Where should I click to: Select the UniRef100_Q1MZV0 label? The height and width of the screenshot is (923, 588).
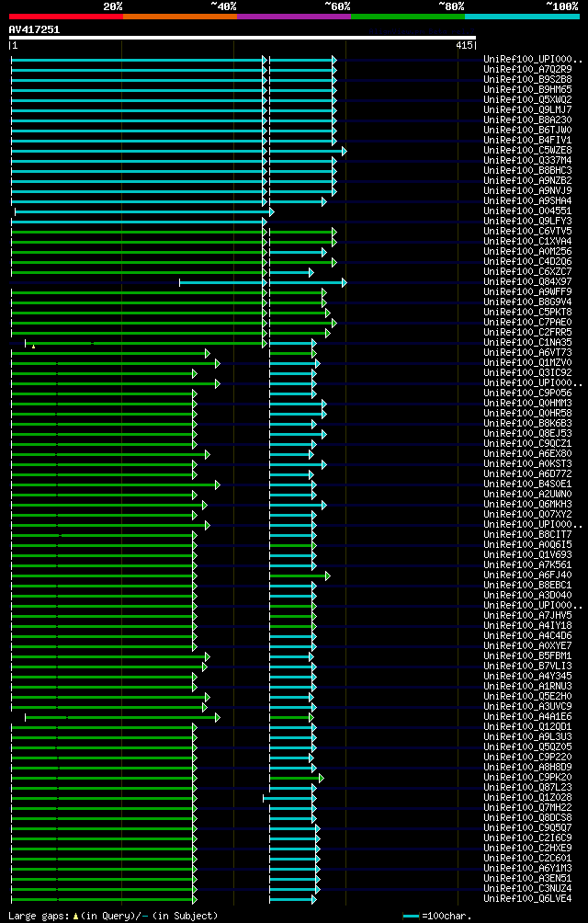[x=527, y=362]
